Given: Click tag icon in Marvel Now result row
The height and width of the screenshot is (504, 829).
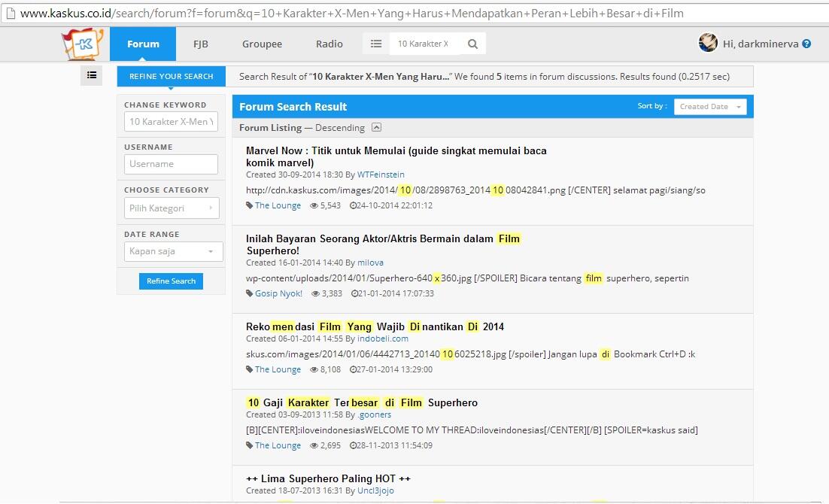Looking at the screenshot, I should click(x=250, y=205).
